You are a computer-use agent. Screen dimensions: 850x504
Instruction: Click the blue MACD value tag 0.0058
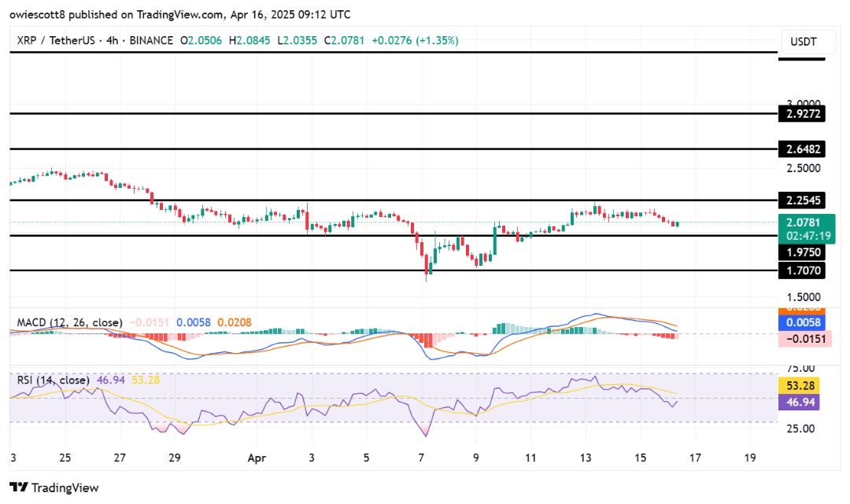click(802, 322)
